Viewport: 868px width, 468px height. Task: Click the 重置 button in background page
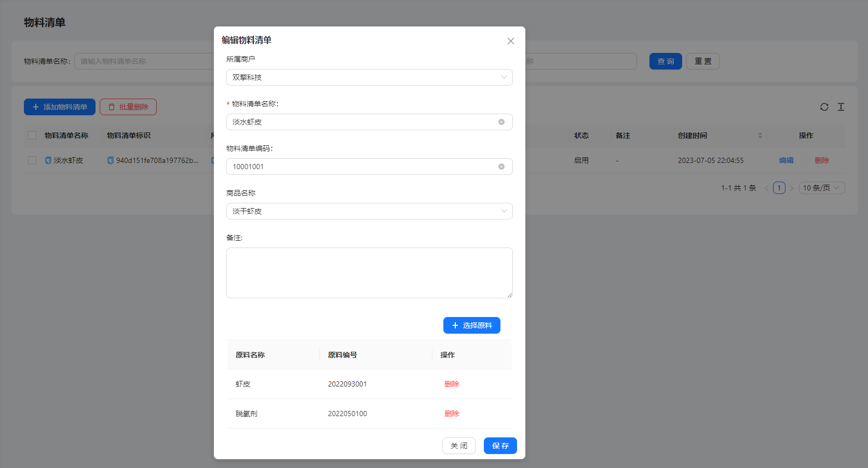click(703, 61)
